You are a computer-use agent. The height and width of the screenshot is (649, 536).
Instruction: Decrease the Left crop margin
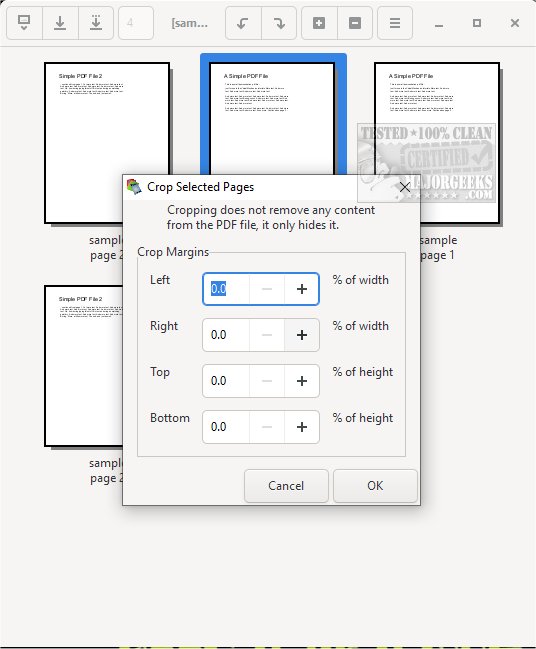tap(267, 288)
